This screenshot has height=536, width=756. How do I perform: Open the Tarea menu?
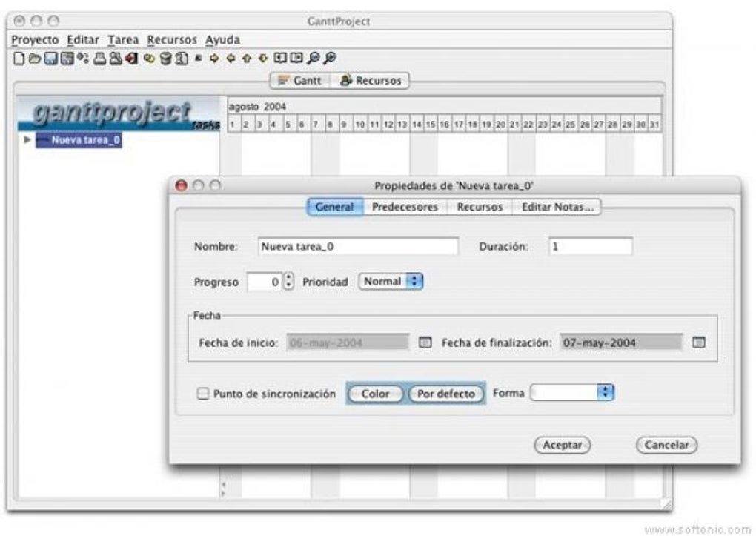coord(123,40)
